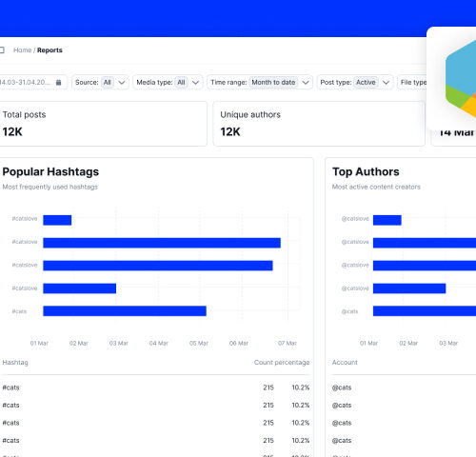This screenshot has width=476, height=457.
Task: Click the Top Authors heading
Action: (x=366, y=171)
